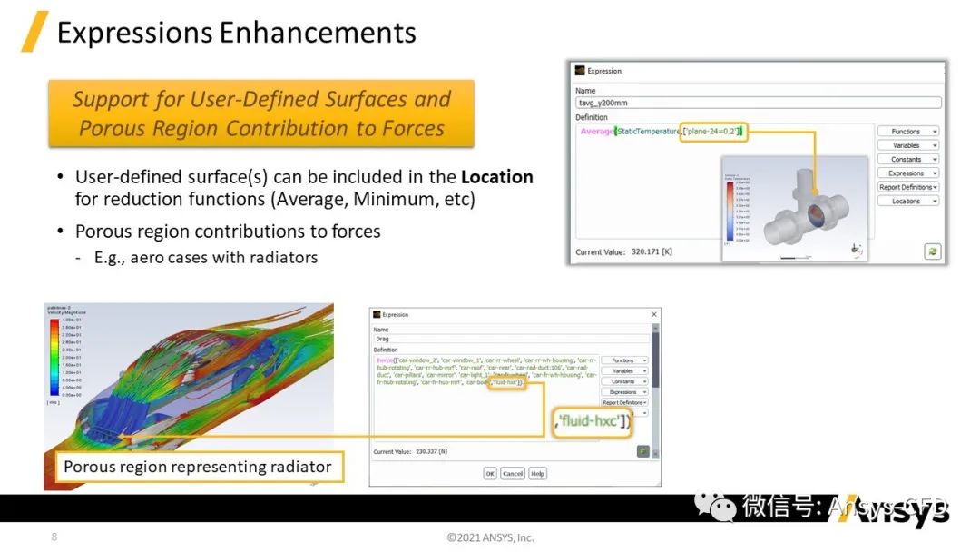Click the orange 'Support for User-Defined Surfaces' banner
Image resolution: width=980 pixels, height=552 pixels.
point(261,113)
